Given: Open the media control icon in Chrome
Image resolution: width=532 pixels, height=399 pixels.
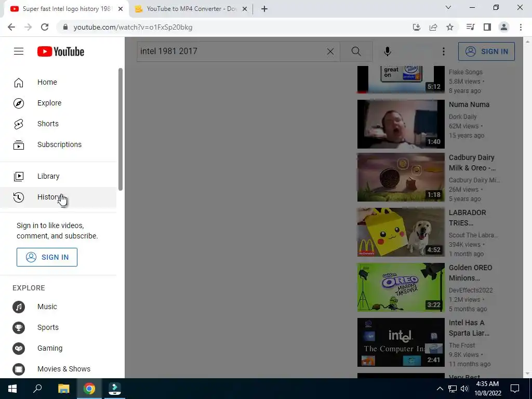Looking at the screenshot, I should tap(470, 27).
